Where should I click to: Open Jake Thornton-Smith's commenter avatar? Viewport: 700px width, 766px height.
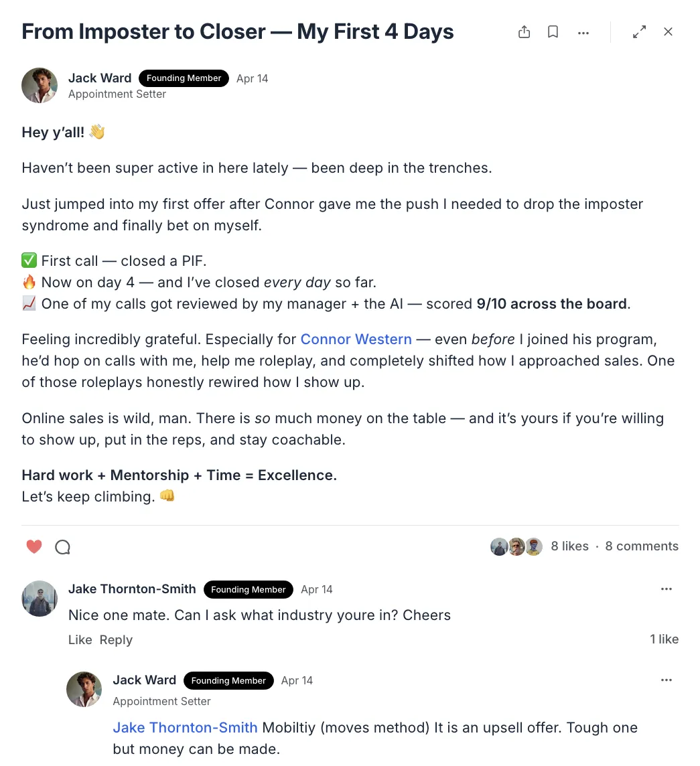[x=40, y=599]
